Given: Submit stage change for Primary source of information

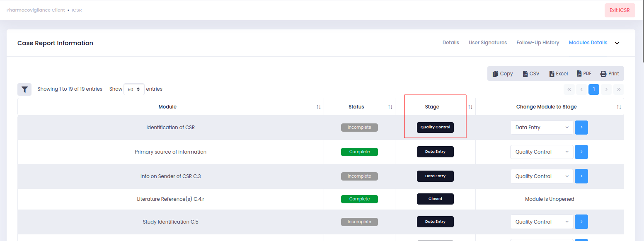Looking at the screenshot, I should tap(581, 152).
